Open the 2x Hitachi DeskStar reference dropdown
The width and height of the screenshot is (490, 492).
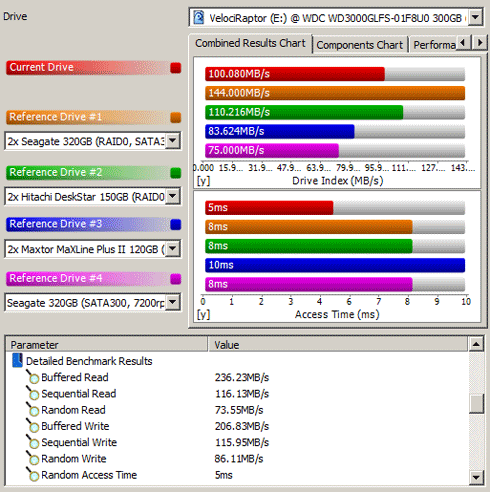tap(173, 196)
